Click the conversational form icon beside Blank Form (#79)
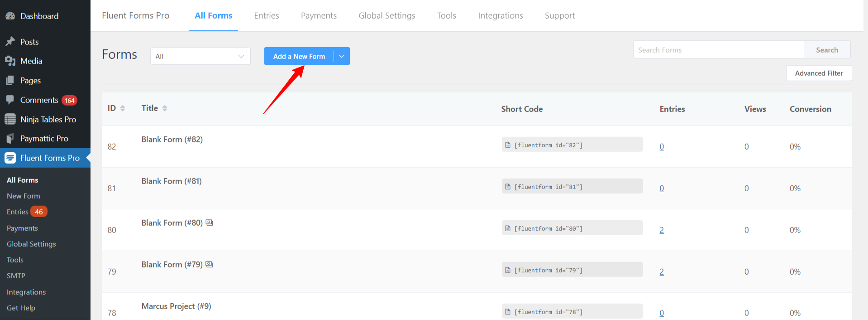868x320 pixels. click(x=209, y=264)
